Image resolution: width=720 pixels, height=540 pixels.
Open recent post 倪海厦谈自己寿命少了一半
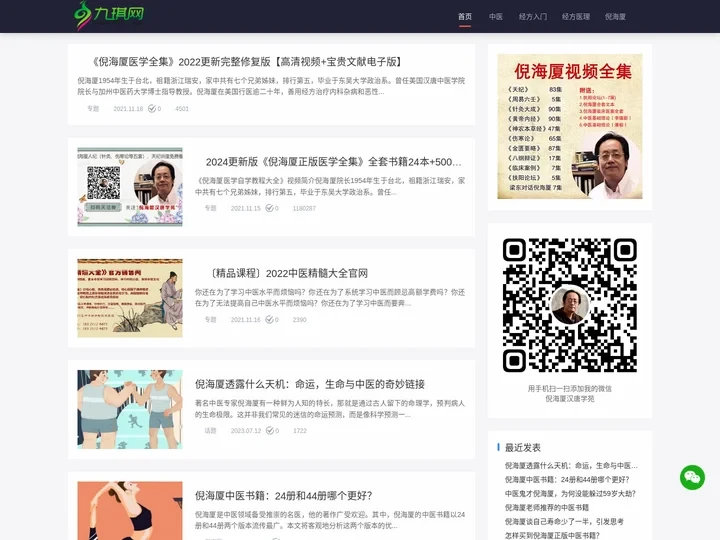564,522
